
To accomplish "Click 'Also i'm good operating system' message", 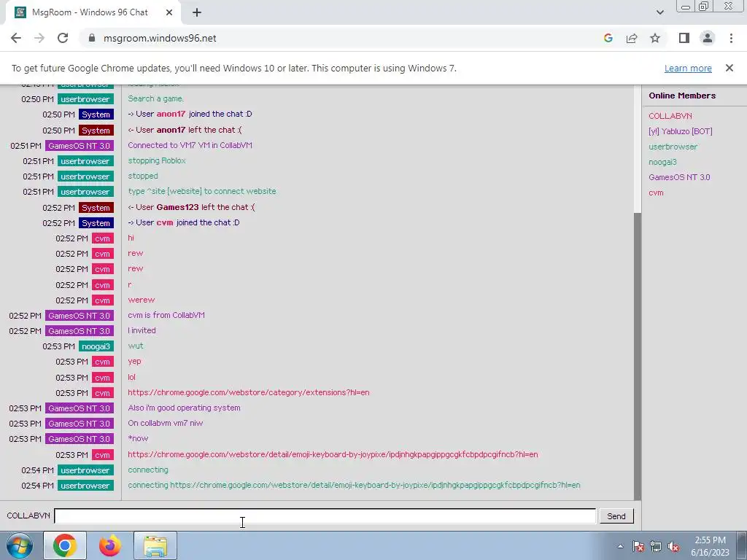I will click(184, 408).
